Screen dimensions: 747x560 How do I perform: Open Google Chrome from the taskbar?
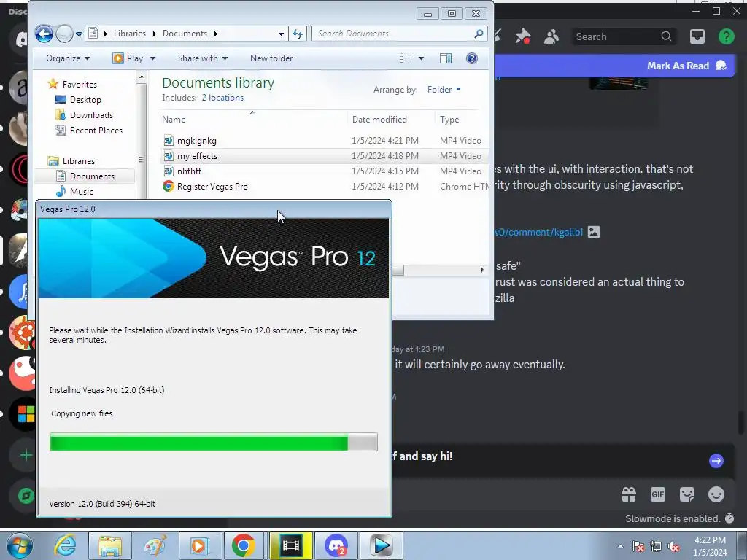(243, 545)
